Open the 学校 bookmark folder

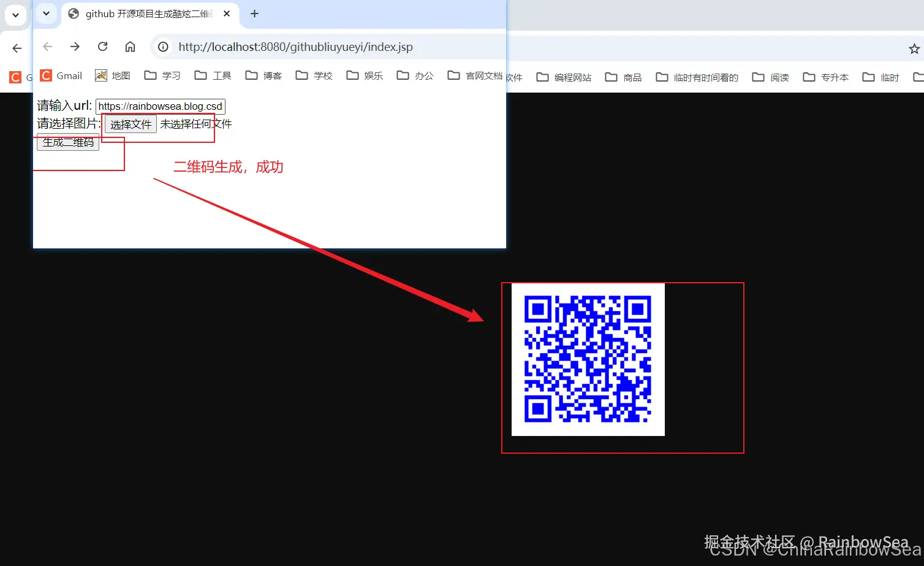314,75
